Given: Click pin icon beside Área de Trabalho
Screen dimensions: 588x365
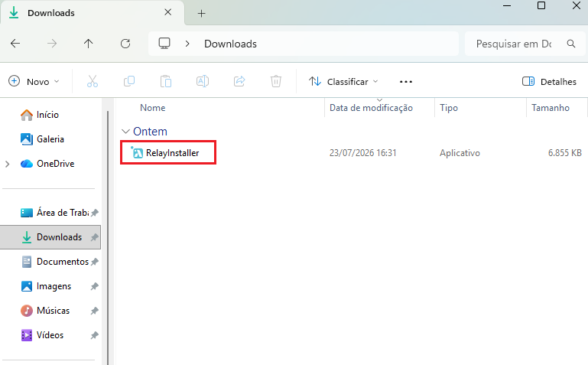Looking at the screenshot, I should (95, 213).
